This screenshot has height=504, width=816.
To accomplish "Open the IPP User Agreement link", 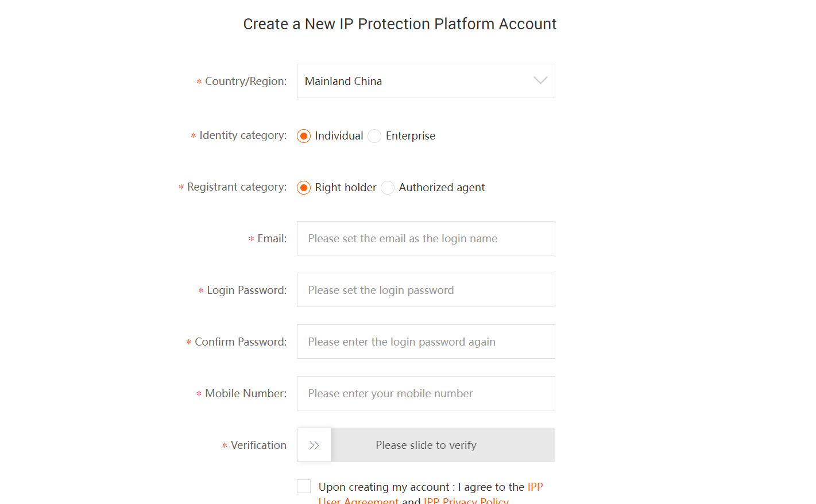I will pyautogui.click(x=358, y=501).
